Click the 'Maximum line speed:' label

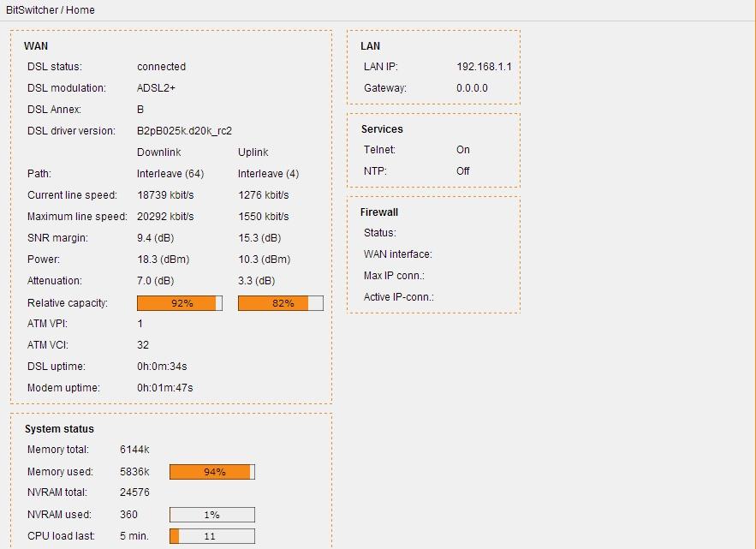tap(77, 216)
